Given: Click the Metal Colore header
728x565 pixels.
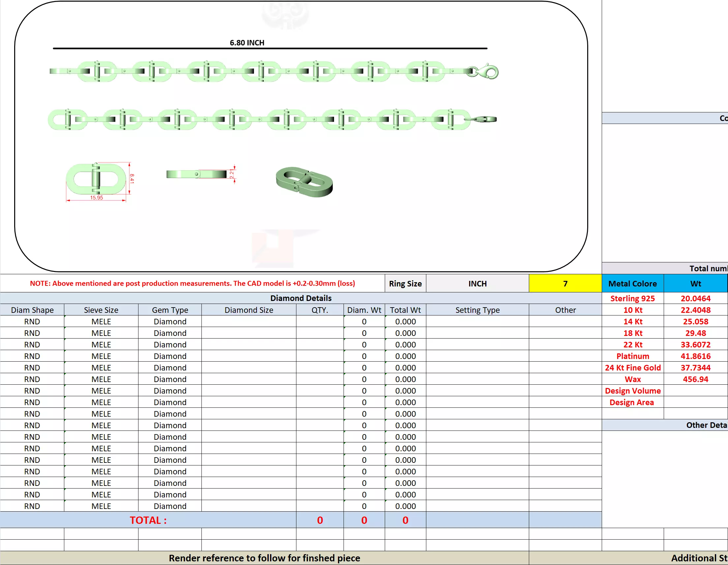Looking at the screenshot, I should (632, 284).
